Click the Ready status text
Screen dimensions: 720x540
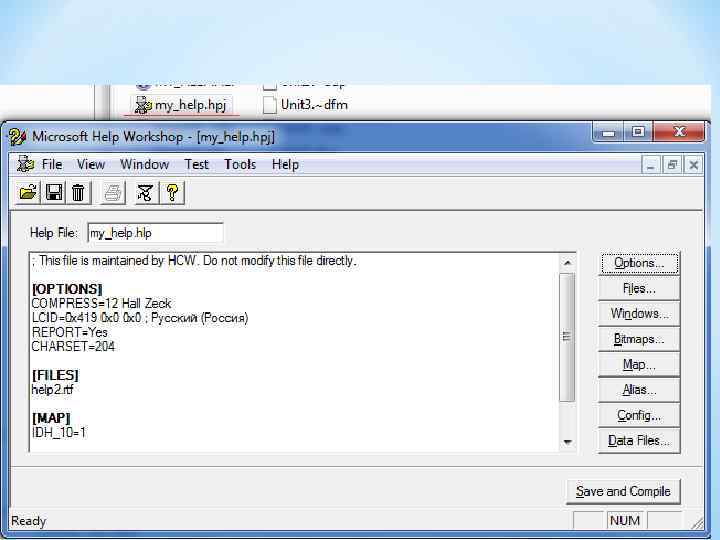click(x=28, y=521)
